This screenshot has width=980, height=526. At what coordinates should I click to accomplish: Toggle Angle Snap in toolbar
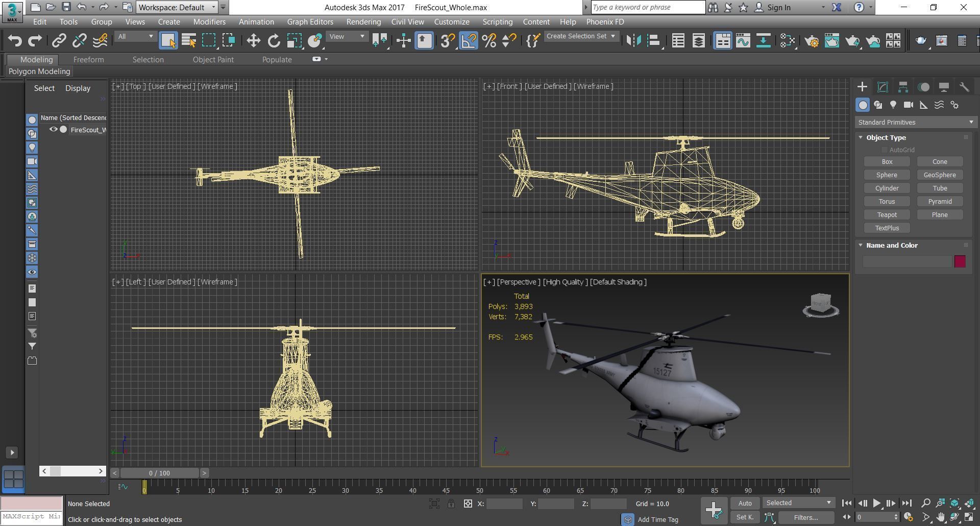point(469,40)
